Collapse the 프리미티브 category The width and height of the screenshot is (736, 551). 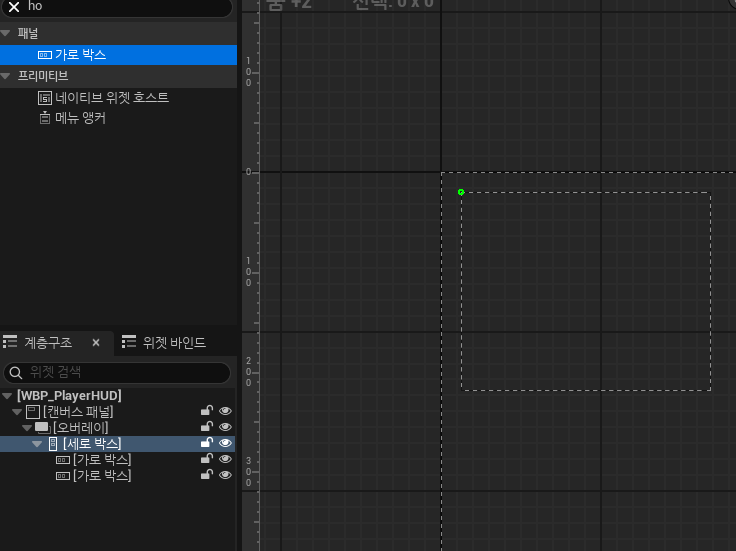[x=6, y=76]
